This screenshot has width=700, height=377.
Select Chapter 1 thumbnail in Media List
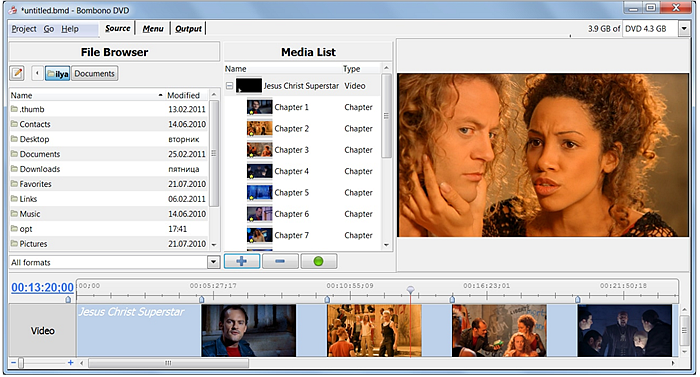pyautogui.click(x=259, y=107)
